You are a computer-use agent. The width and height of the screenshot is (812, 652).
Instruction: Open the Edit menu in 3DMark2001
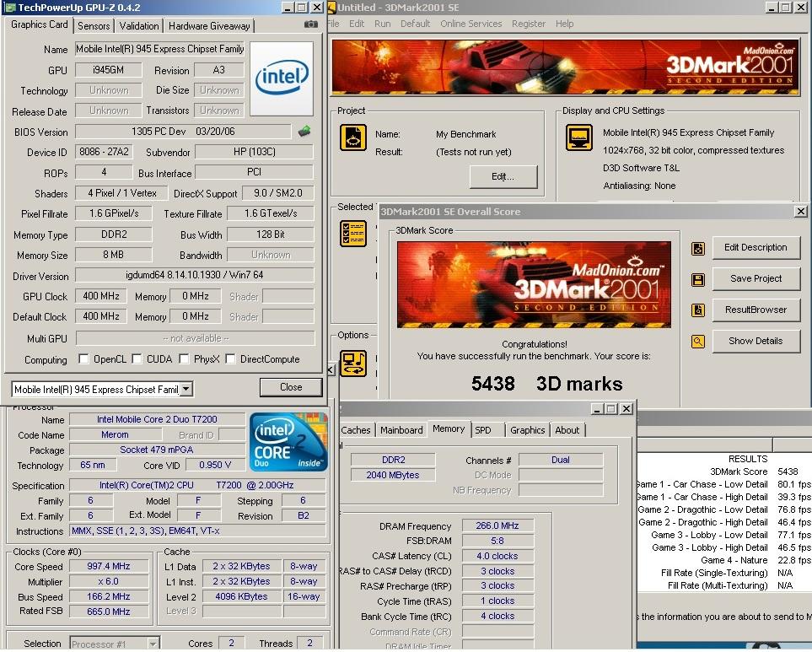(357, 24)
